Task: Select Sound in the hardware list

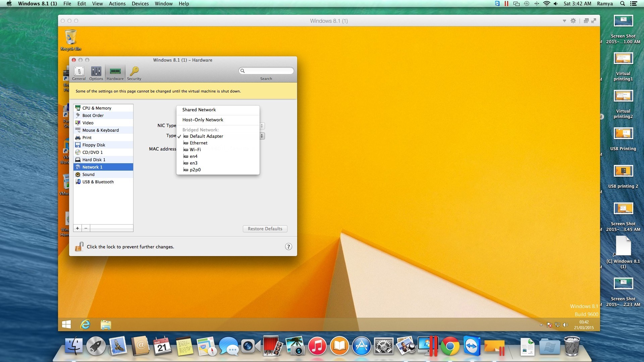Action: tap(89, 174)
